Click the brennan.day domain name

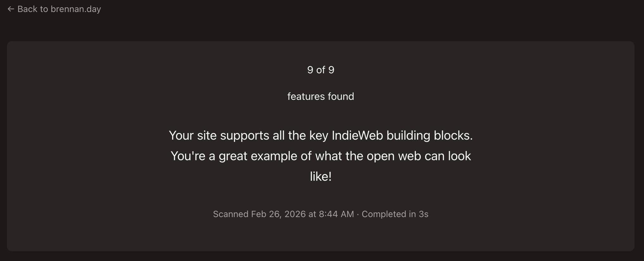click(x=76, y=9)
